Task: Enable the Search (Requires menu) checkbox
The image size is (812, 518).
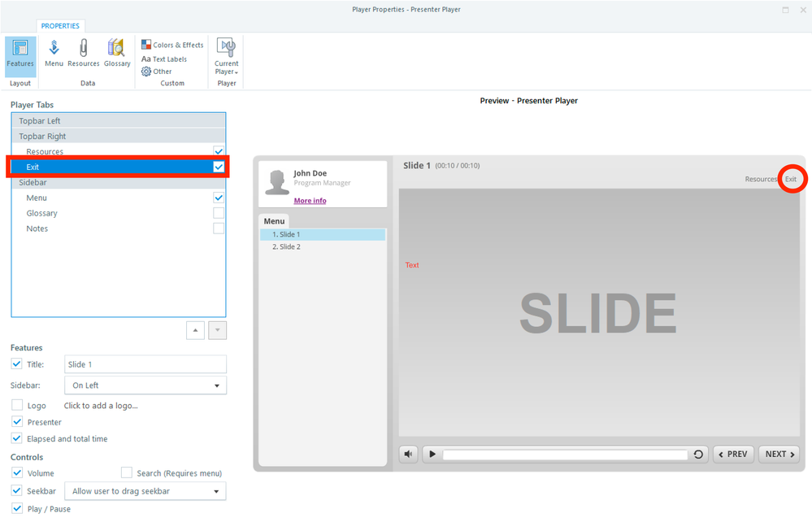Action: (126, 472)
